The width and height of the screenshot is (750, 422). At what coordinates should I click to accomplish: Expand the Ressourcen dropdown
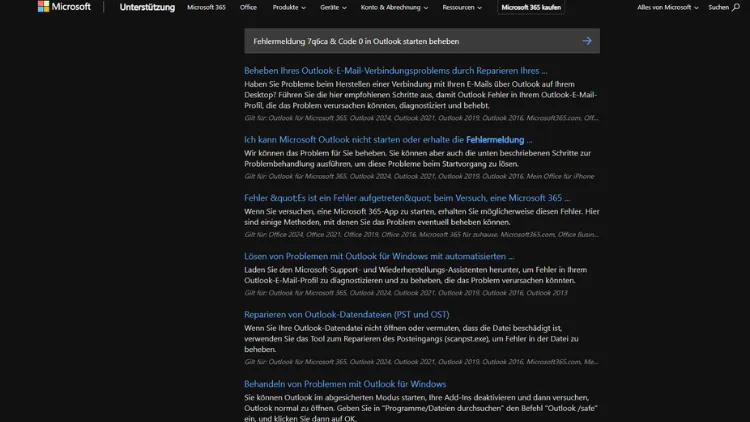[462, 7]
